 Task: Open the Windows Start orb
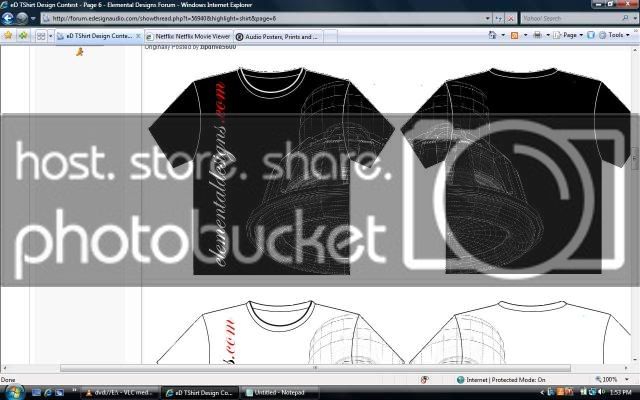[x=14, y=392]
